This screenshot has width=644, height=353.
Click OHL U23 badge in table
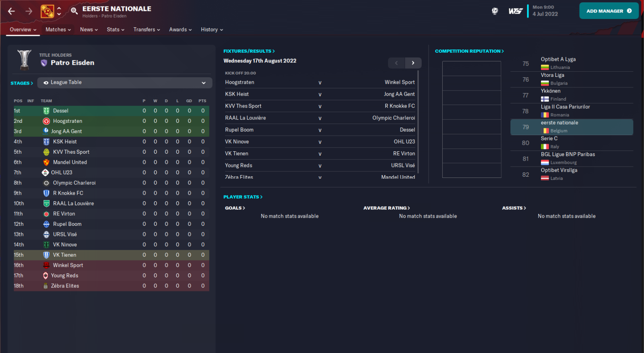click(x=45, y=173)
